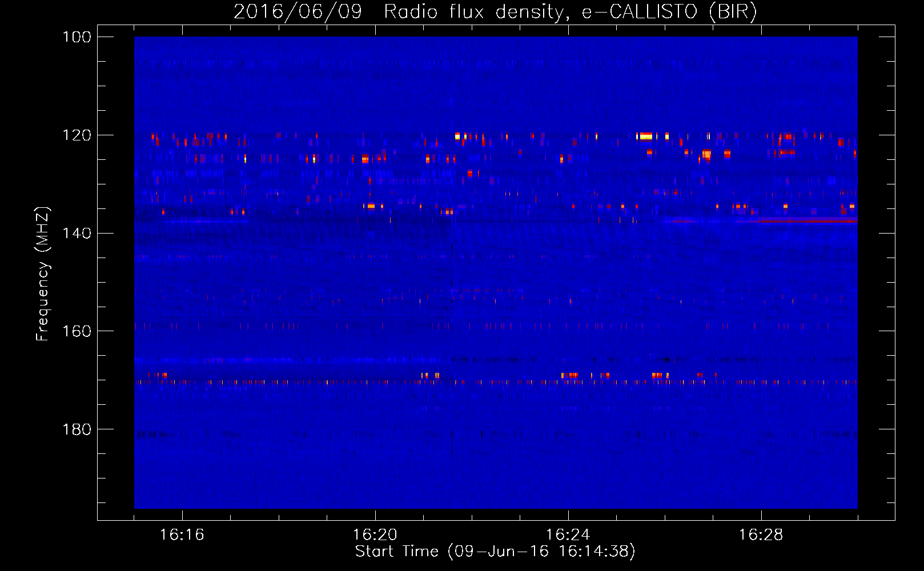This screenshot has height=571, width=924.
Task: Click the "Start Time (09-Jun-16 16:14:38)" label
Action: click(x=495, y=552)
